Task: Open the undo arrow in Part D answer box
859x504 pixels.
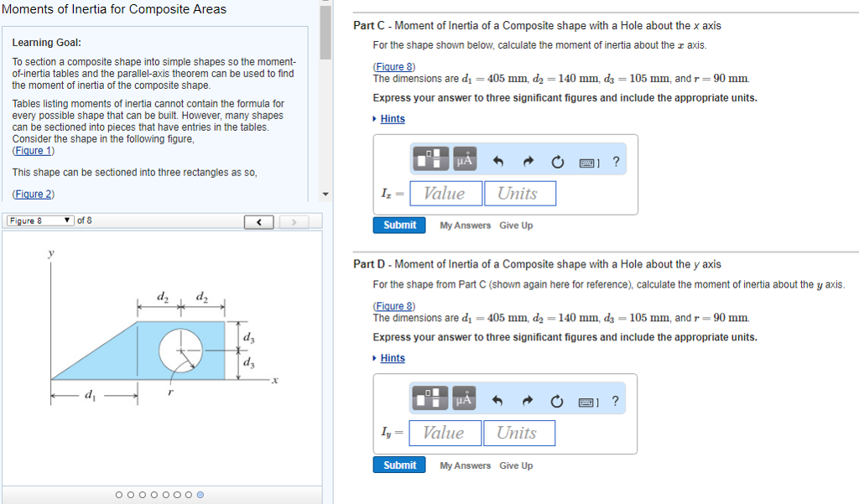Action: coord(497,401)
